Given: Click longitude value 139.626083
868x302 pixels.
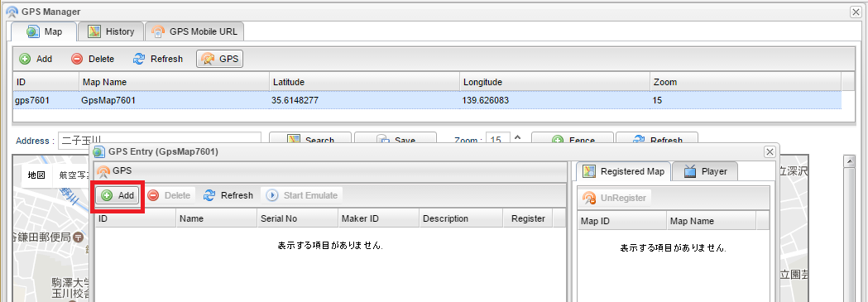Looking at the screenshot, I should click(486, 101).
